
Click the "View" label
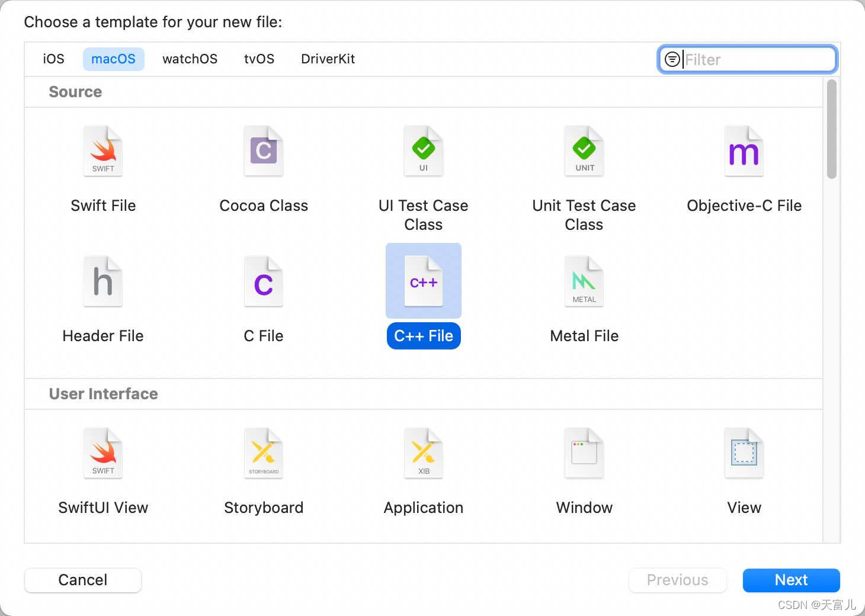click(744, 508)
